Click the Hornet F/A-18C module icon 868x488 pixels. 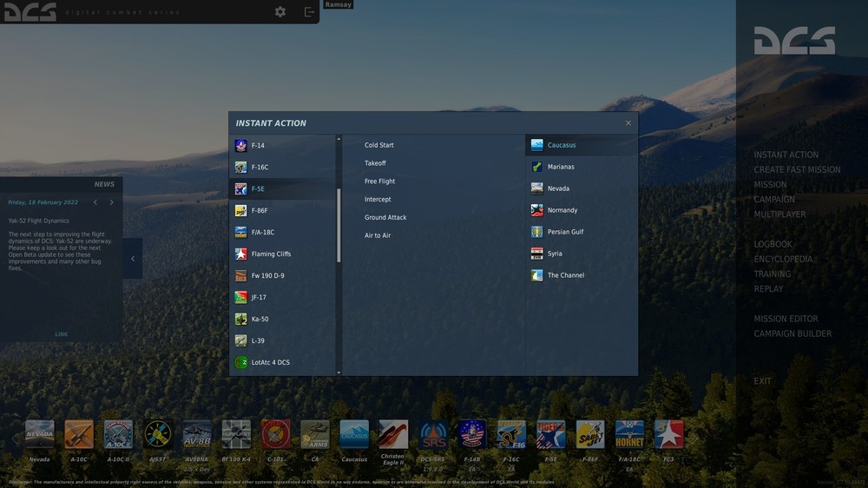tap(628, 434)
